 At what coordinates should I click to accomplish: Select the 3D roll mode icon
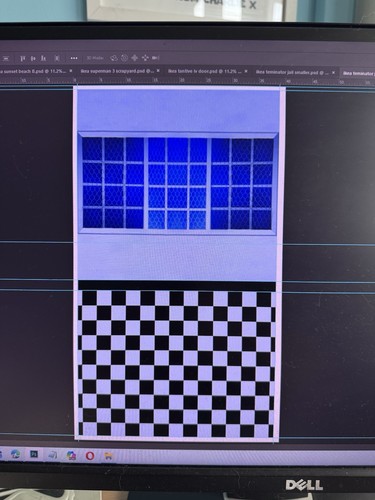(x=124, y=58)
